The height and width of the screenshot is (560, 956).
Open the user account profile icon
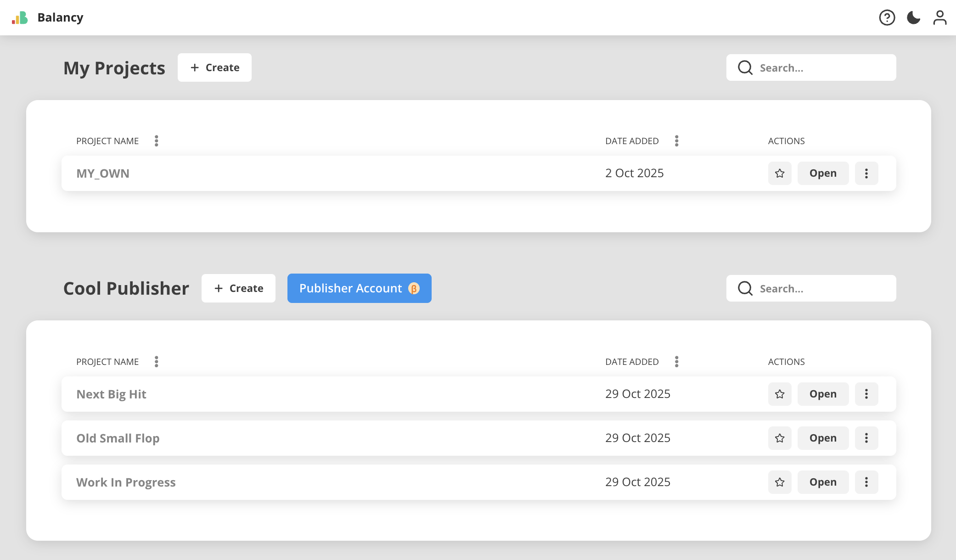939,18
